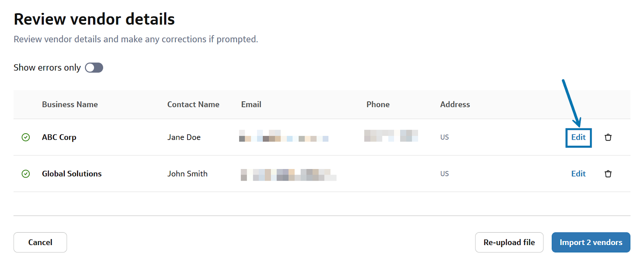This screenshot has width=644, height=262.
Task: Select the Global Solutions business name
Action: point(72,174)
